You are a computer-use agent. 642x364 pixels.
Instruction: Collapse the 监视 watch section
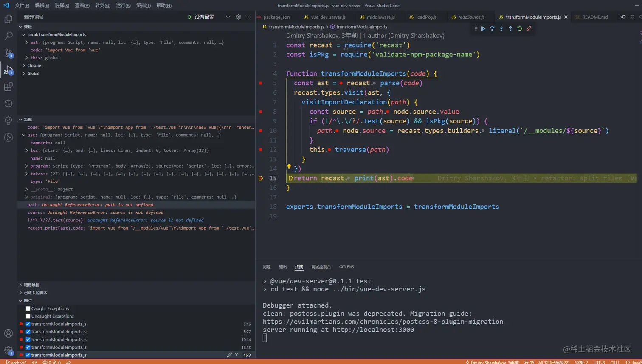(x=20, y=119)
